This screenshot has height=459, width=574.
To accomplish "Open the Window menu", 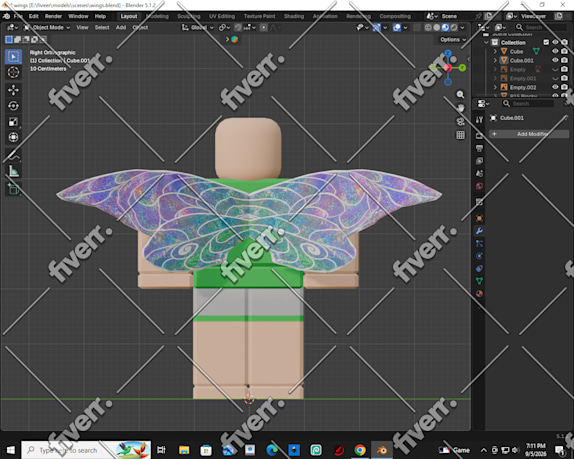I will pyautogui.click(x=78, y=16).
